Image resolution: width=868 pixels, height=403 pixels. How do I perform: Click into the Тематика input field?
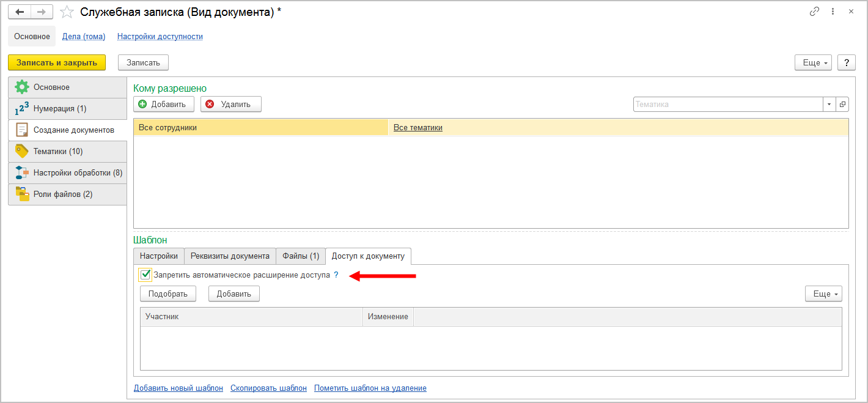coord(727,105)
